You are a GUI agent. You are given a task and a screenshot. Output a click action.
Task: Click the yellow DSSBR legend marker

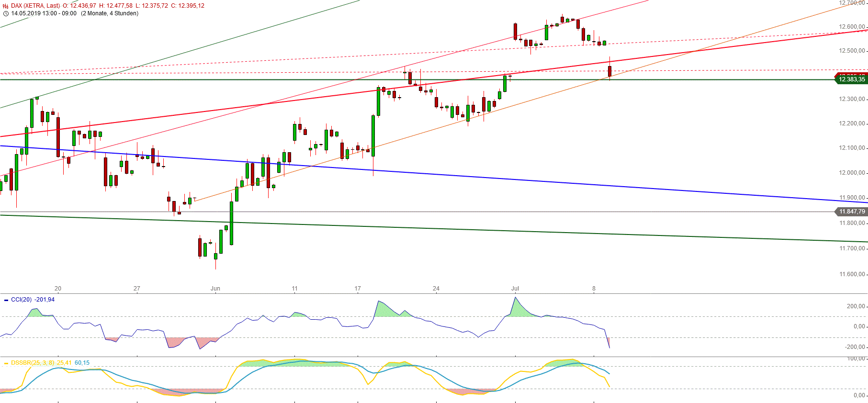click(x=6, y=363)
